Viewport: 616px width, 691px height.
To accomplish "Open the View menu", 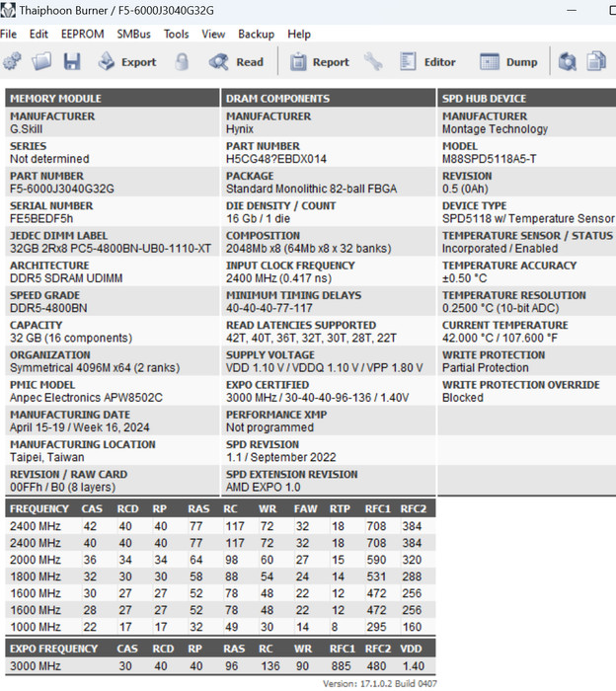I will tap(213, 34).
